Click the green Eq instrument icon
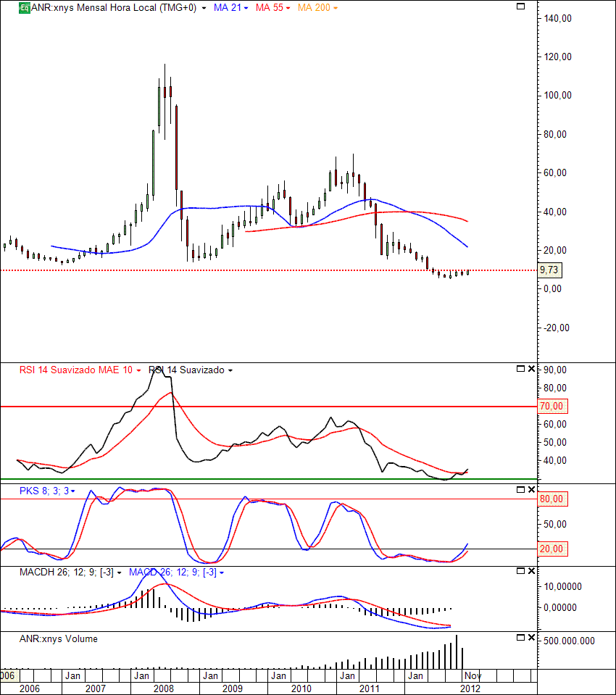 tap(25, 7)
